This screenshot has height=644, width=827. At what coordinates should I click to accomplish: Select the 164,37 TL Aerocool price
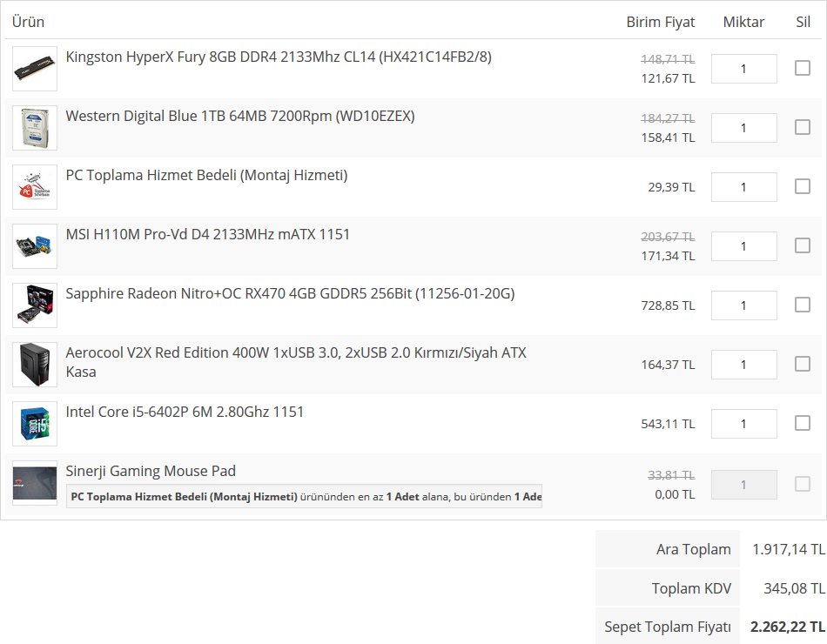click(x=668, y=365)
